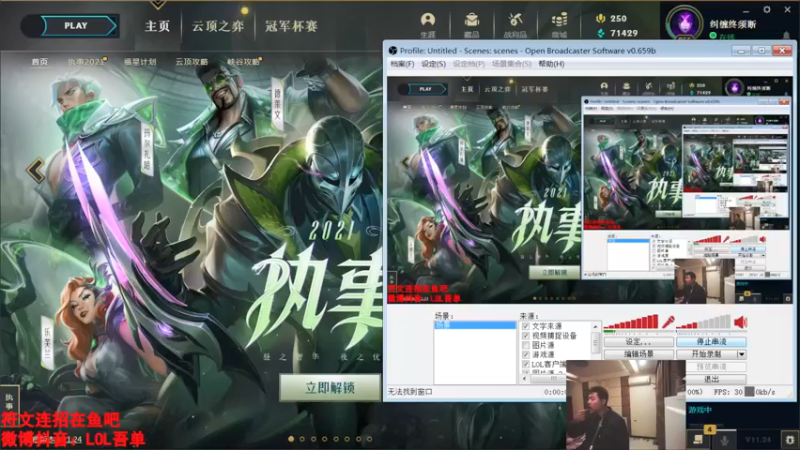The height and width of the screenshot is (450, 800).
Task: Toggle the voice microphone icon at bottom right
Action: [724, 439]
